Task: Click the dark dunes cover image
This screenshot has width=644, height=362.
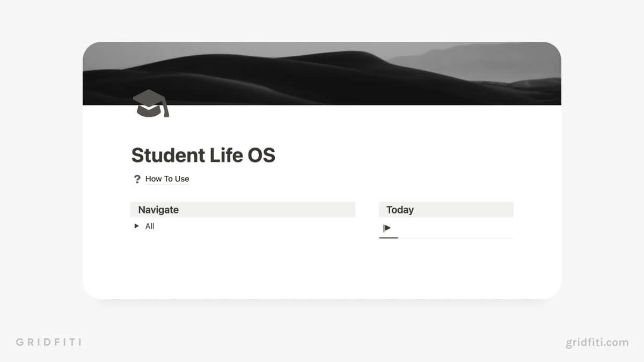Action: 322,73
